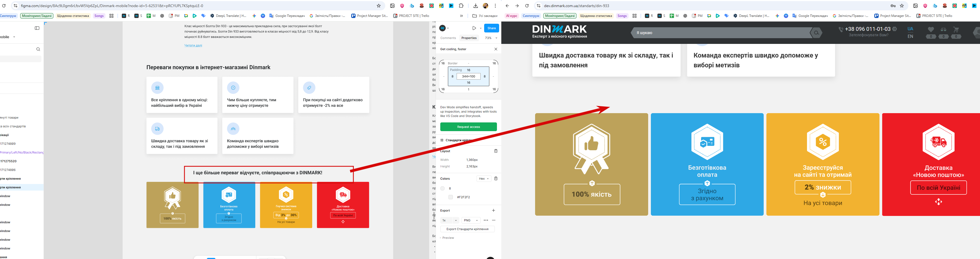The height and width of the screenshot is (259, 980).
Task: Select red Доставка «Новою поштою» card on website
Action: (931, 164)
